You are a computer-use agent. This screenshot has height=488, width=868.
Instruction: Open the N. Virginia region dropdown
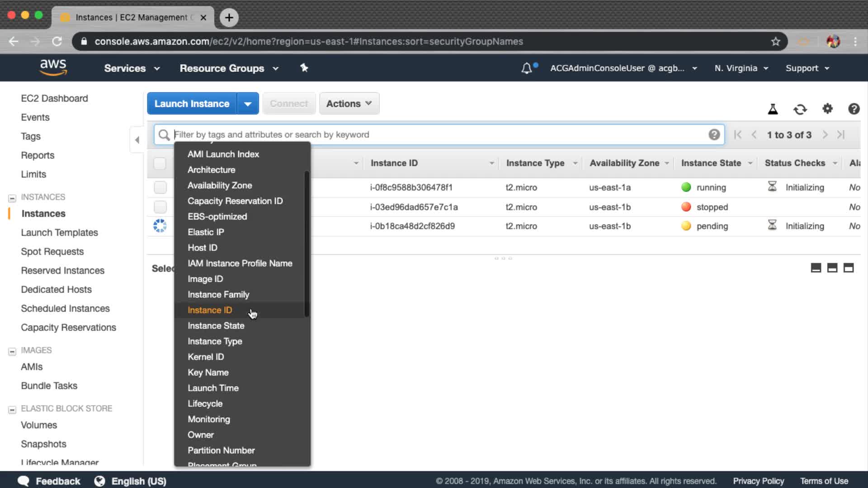pyautogui.click(x=741, y=68)
